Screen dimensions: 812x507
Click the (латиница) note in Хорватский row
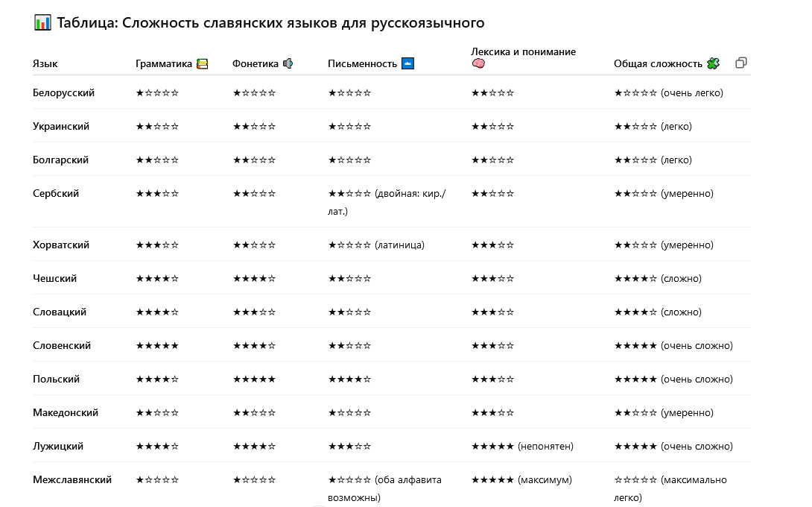(399, 245)
